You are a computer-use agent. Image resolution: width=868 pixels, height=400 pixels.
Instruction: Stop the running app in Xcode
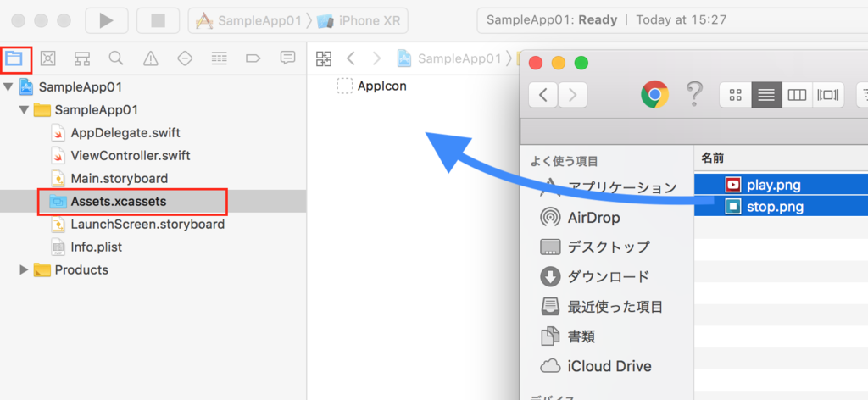coord(159,20)
